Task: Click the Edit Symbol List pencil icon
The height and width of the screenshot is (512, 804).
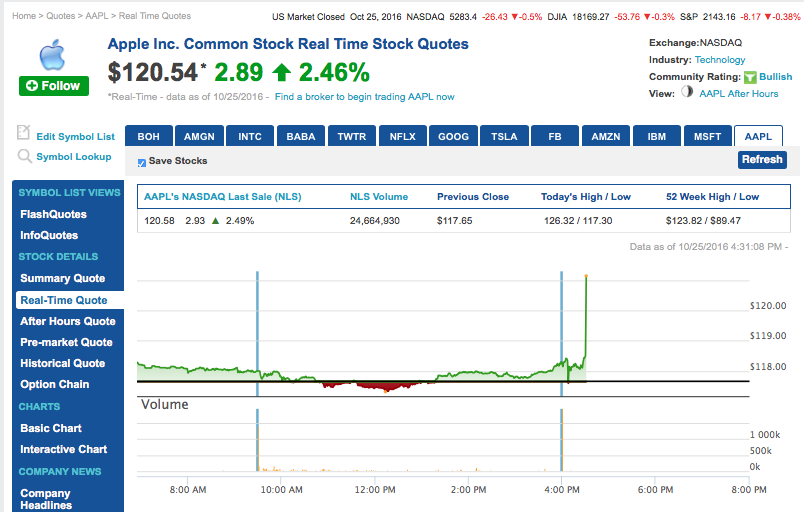Action: (24, 132)
